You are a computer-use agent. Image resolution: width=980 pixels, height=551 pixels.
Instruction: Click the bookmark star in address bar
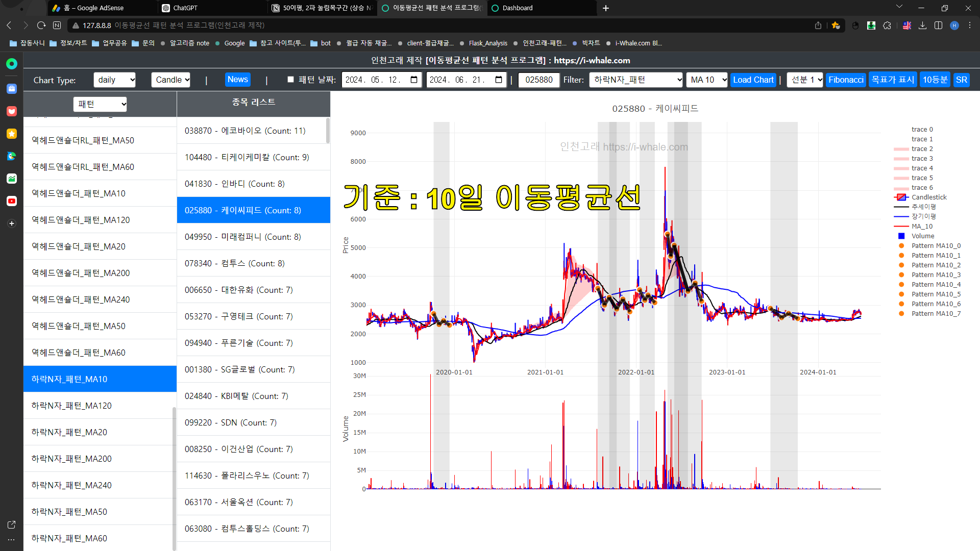[836, 26]
